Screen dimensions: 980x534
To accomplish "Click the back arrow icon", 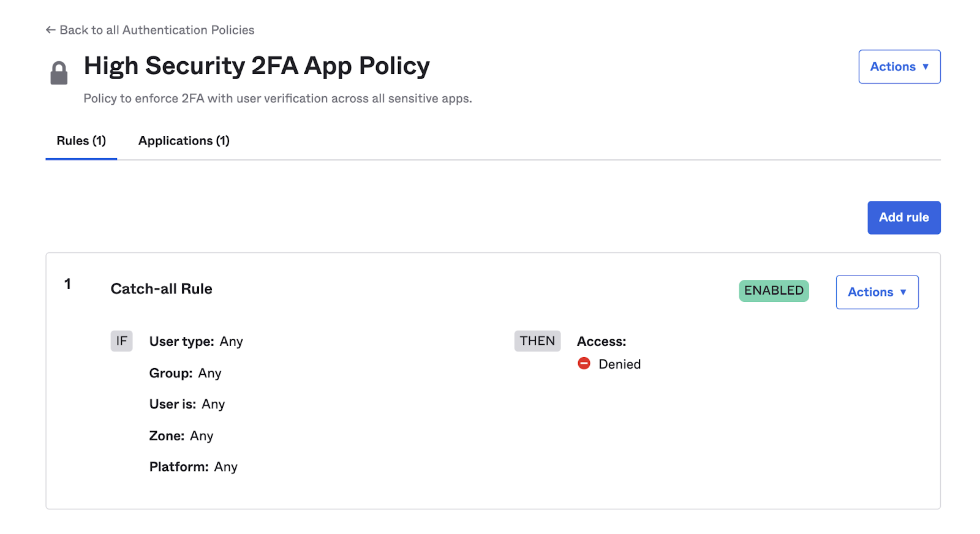I will coord(50,30).
